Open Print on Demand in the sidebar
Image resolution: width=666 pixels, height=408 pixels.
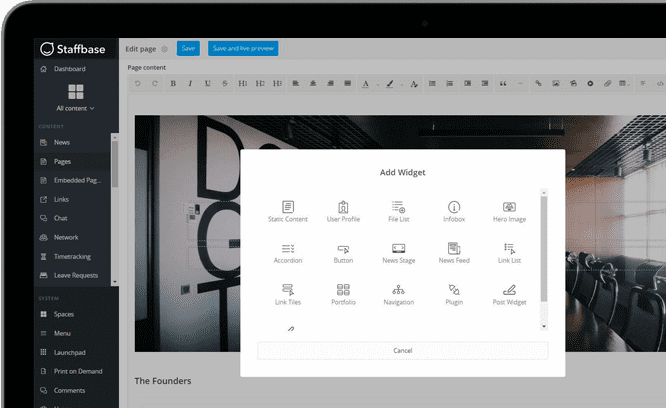76,371
